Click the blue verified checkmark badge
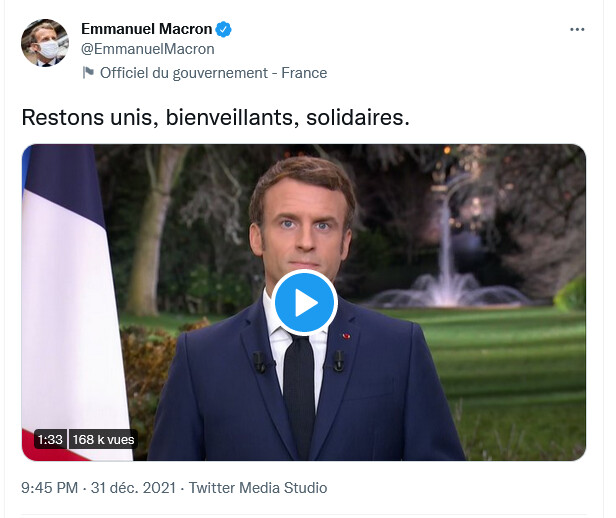Screen dimensions: 616x518 click(x=226, y=29)
